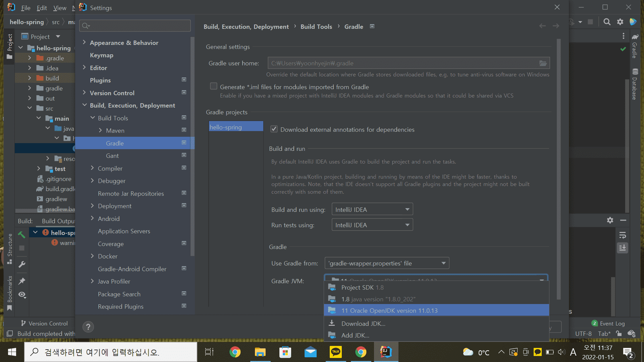Enable Generate *.iml files checkbox

pos(214,86)
